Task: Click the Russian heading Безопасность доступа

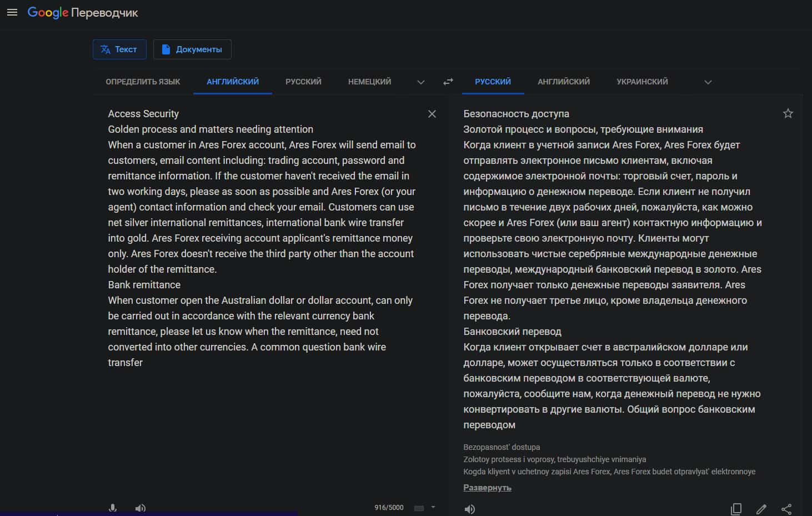Action: [x=516, y=113]
